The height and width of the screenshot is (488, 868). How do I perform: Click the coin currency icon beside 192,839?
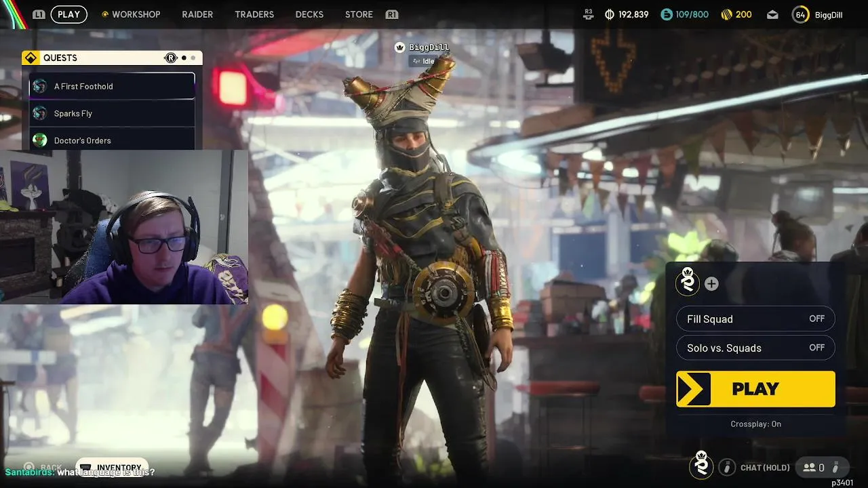tap(609, 14)
